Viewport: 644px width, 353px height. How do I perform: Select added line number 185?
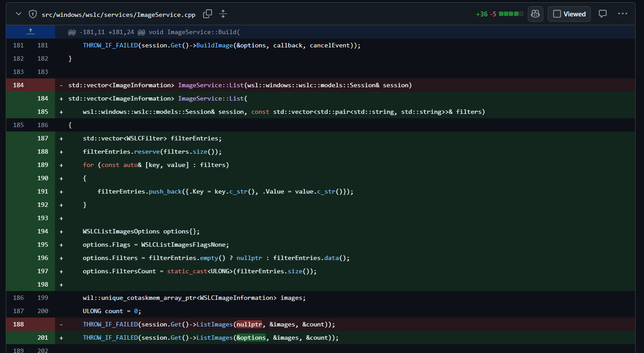click(x=43, y=112)
